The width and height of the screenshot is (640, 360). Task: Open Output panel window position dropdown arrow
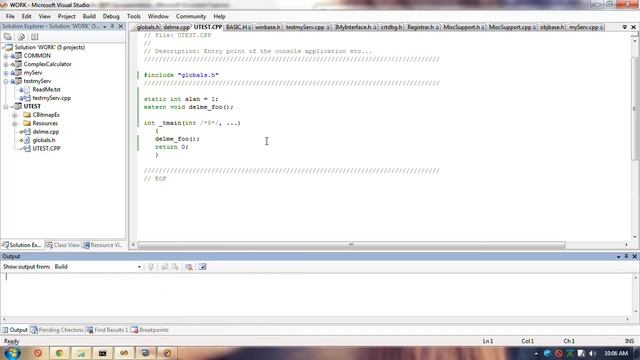coord(618,256)
